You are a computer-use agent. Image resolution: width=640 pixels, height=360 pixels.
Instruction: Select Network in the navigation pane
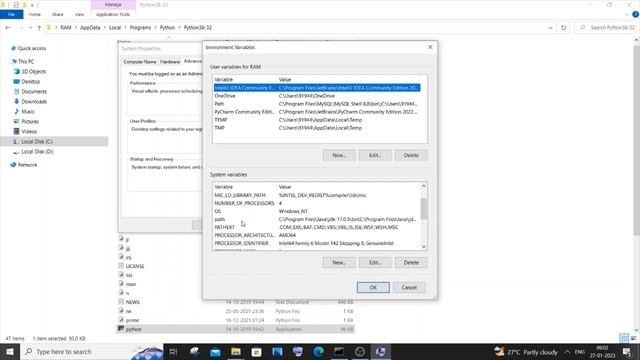[x=27, y=165]
